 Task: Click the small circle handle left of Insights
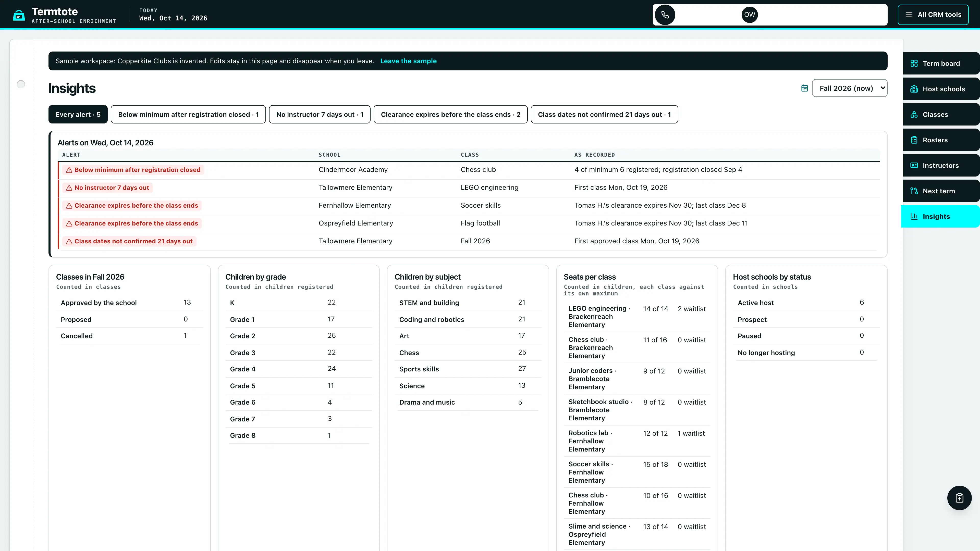pos(21,84)
